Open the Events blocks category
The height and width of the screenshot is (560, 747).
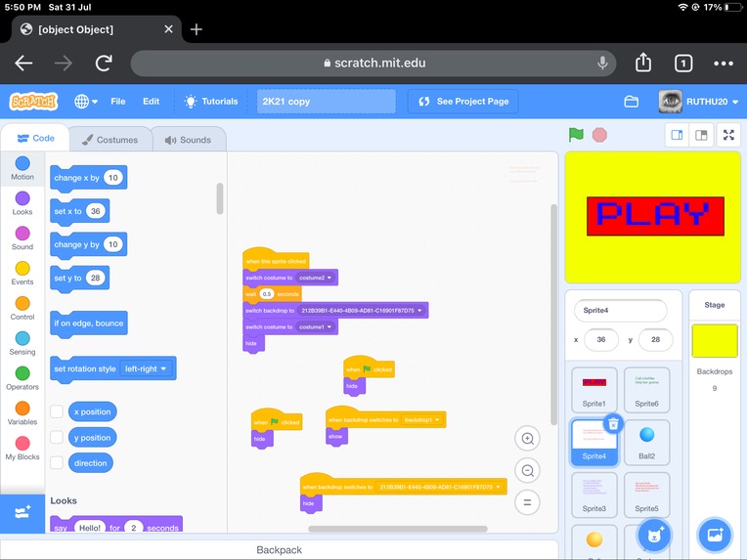(22, 274)
